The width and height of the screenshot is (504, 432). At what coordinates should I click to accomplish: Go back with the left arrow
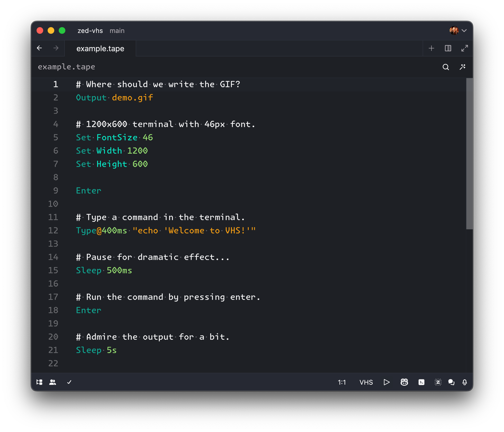(x=39, y=48)
